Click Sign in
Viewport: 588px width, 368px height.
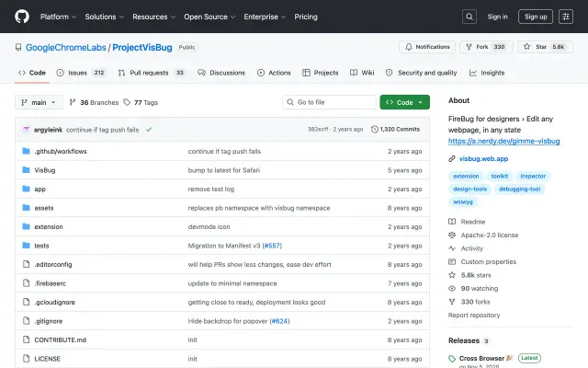click(x=497, y=17)
